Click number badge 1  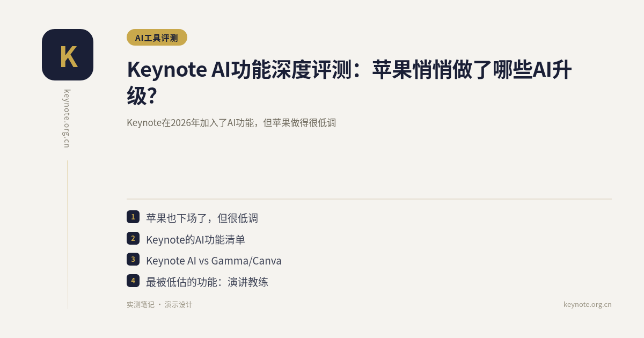pyautogui.click(x=133, y=217)
